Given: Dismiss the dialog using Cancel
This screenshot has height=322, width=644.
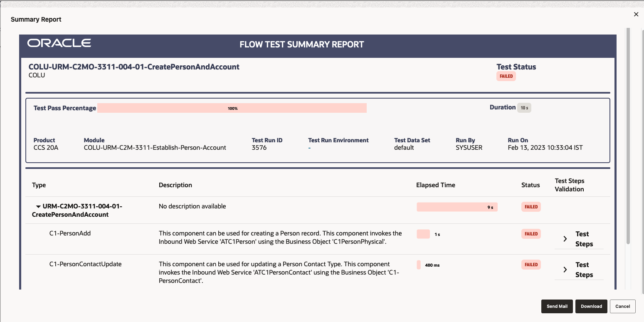Looking at the screenshot, I should pos(622,306).
